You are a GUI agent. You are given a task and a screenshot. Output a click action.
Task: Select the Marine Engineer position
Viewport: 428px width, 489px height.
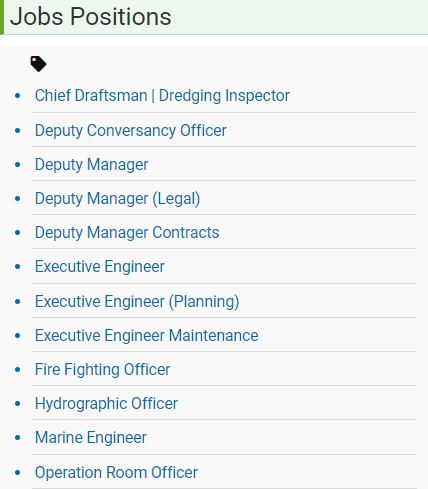coord(91,438)
